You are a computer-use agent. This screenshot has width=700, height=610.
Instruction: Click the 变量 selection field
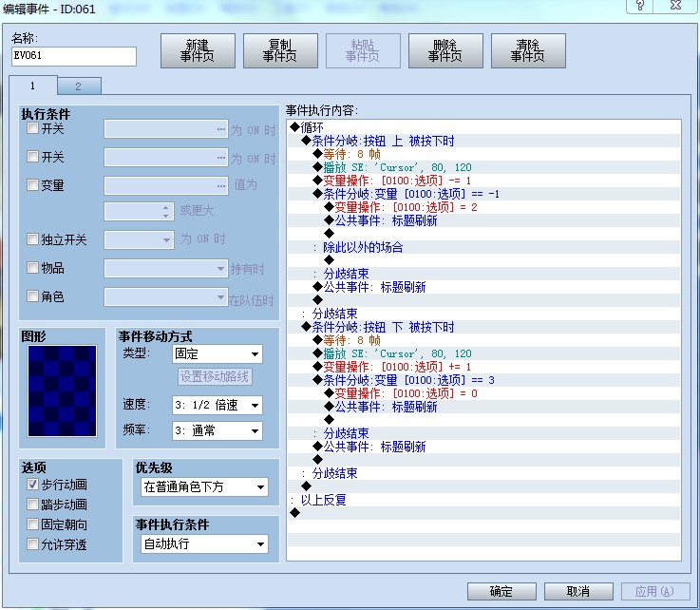(166, 185)
